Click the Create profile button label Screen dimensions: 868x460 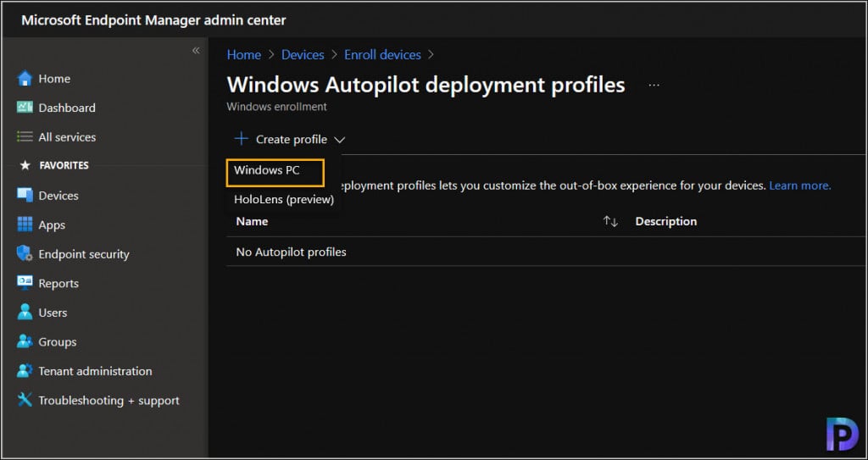point(292,140)
